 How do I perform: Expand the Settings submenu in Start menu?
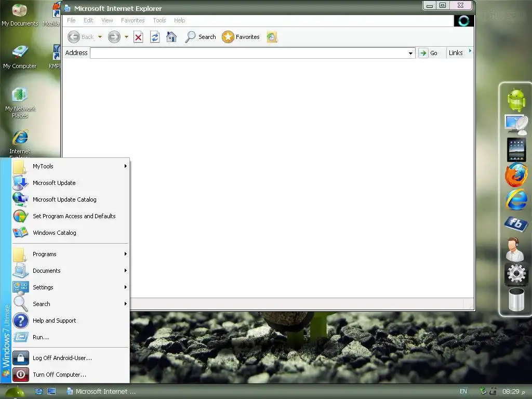tap(71, 287)
